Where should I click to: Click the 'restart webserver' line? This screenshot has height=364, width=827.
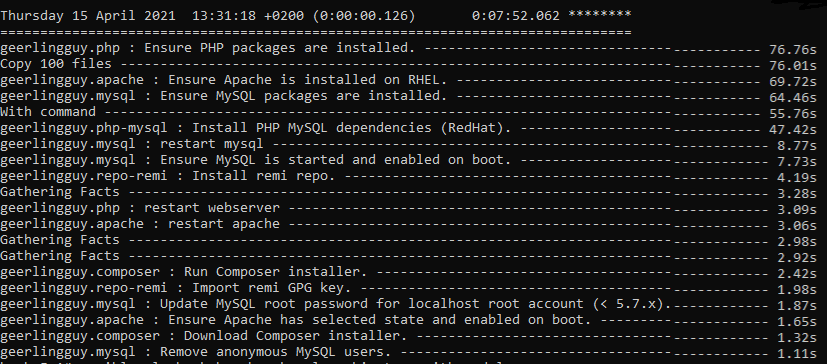pos(409,208)
